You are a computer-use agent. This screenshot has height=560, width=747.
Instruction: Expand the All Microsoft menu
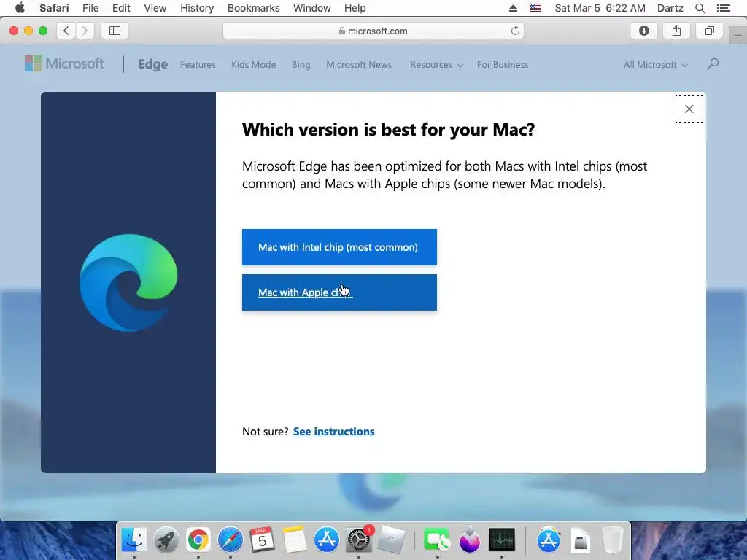point(655,64)
